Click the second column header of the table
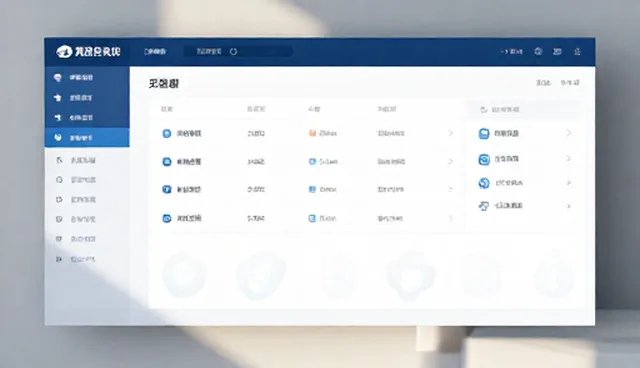640x368 pixels. [x=256, y=109]
